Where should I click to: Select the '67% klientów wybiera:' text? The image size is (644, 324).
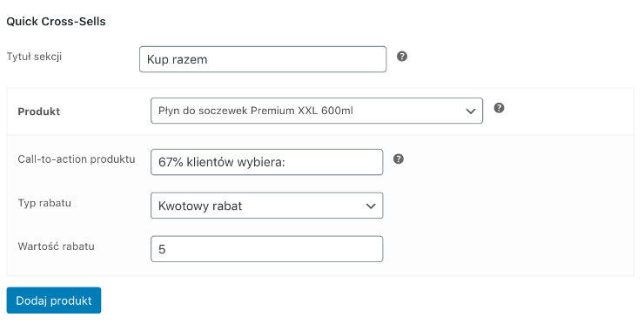pos(222,162)
